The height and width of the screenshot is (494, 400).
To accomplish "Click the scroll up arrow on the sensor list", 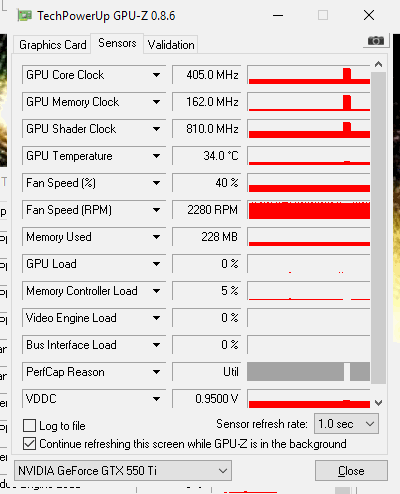I will (378, 64).
